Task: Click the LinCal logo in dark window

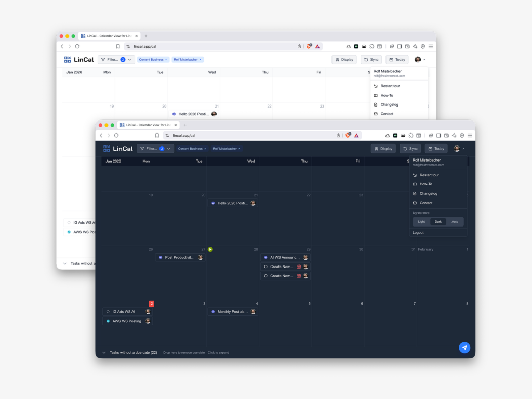Action: (118, 149)
